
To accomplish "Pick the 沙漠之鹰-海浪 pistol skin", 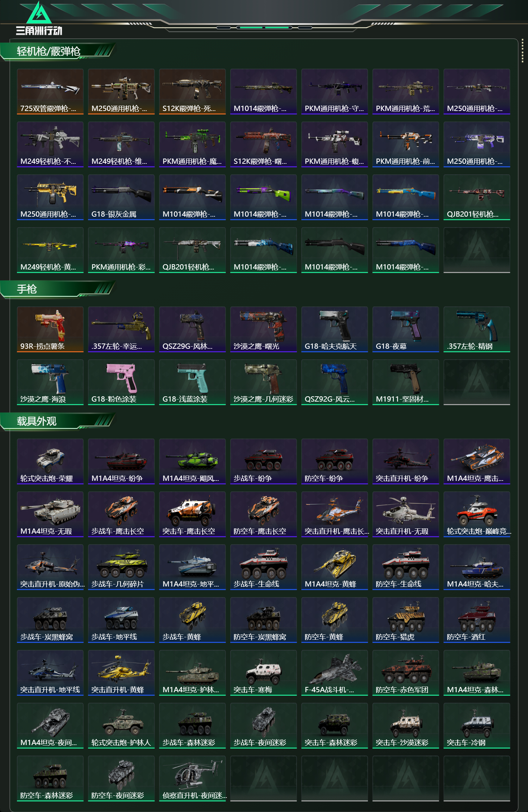I will (x=50, y=382).
